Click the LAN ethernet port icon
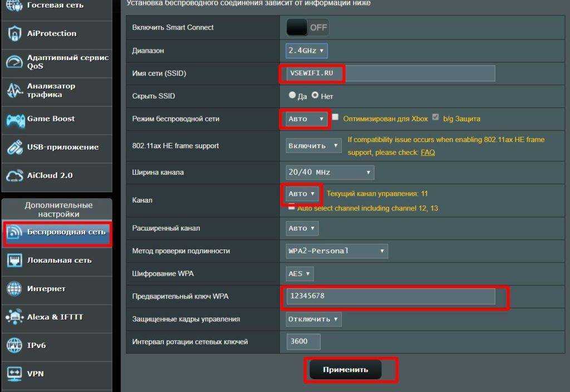This screenshot has width=570, height=392. click(x=14, y=261)
